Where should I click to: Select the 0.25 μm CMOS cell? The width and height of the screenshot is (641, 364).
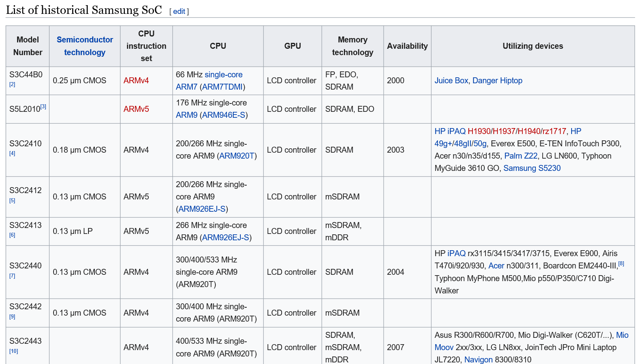tap(85, 80)
